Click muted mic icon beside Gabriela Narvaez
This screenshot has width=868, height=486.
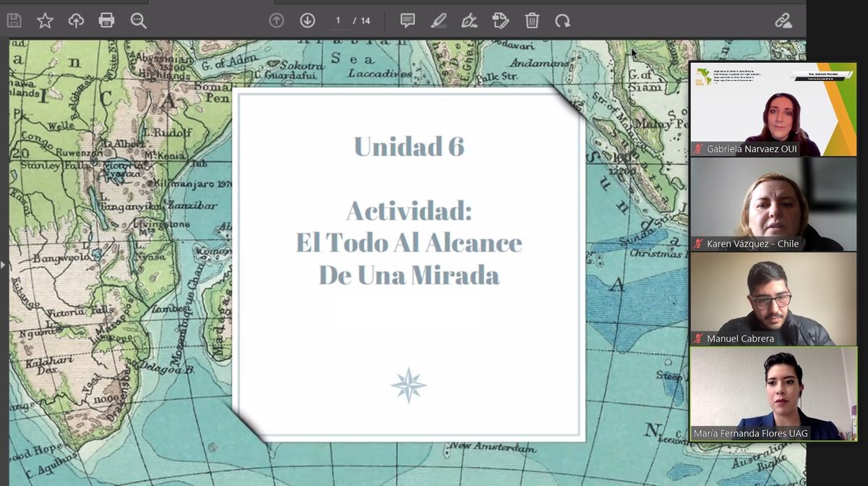pos(698,149)
